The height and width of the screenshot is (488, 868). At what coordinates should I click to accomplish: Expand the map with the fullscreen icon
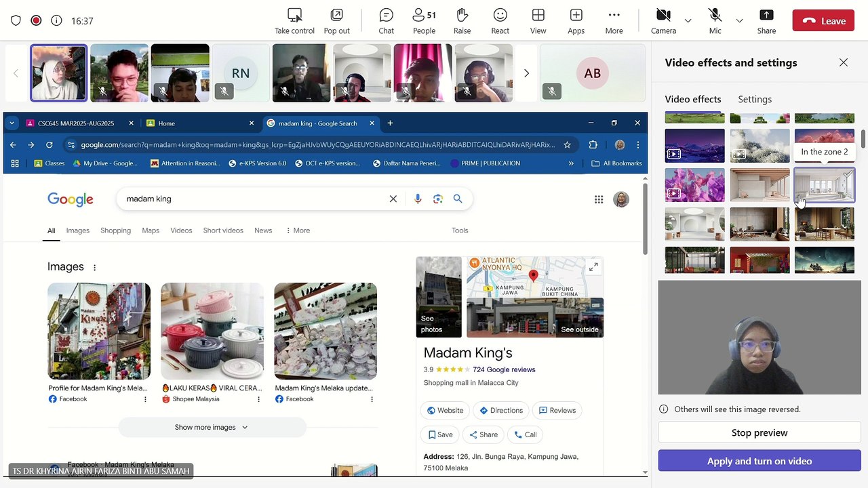tap(593, 267)
